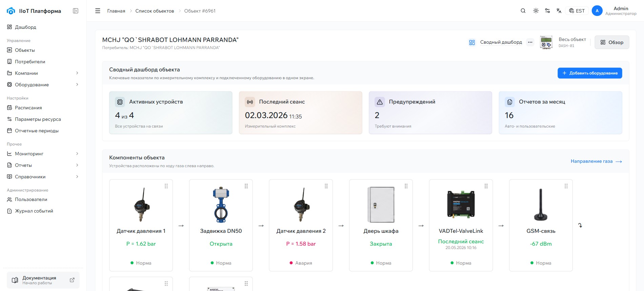Click Главная breadcrumb
The image size is (644, 291).
(x=116, y=11)
